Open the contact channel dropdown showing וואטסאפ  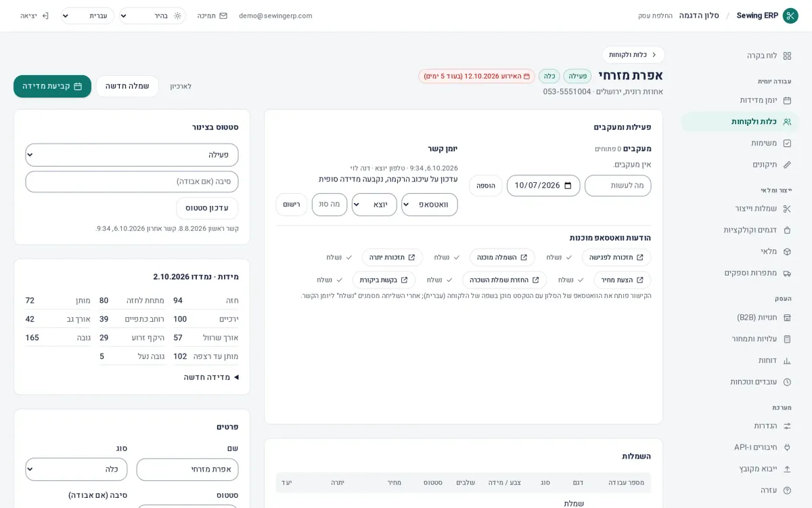(430, 205)
